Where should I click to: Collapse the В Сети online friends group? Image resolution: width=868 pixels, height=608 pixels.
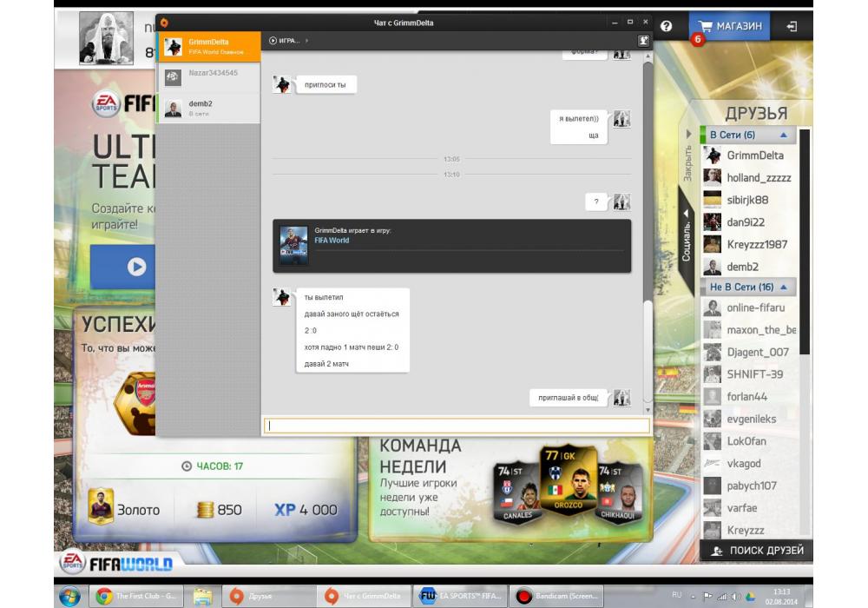(783, 135)
